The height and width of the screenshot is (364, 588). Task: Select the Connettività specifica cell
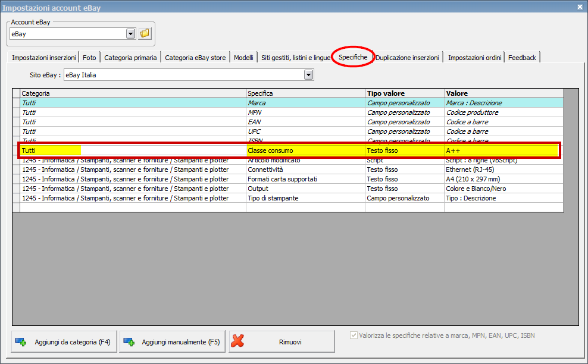tap(306, 170)
